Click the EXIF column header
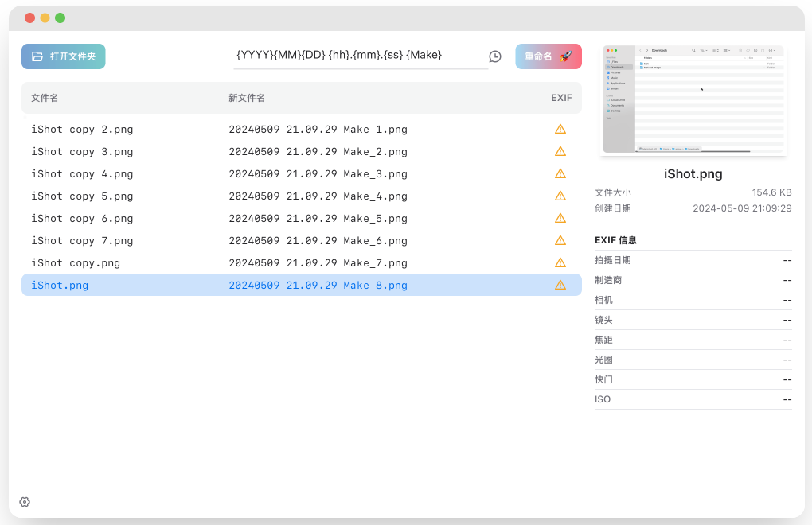The width and height of the screenshot is (812, 525). pos(561,98)
